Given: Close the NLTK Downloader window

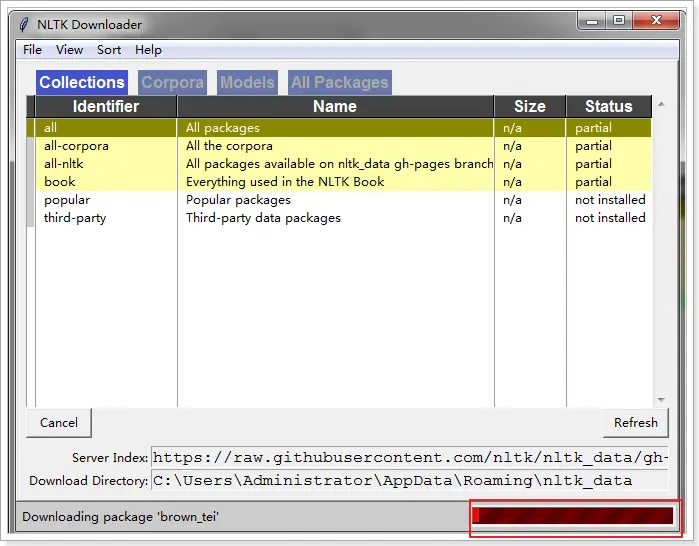Looking at the screenshot, I should point(656,21).
